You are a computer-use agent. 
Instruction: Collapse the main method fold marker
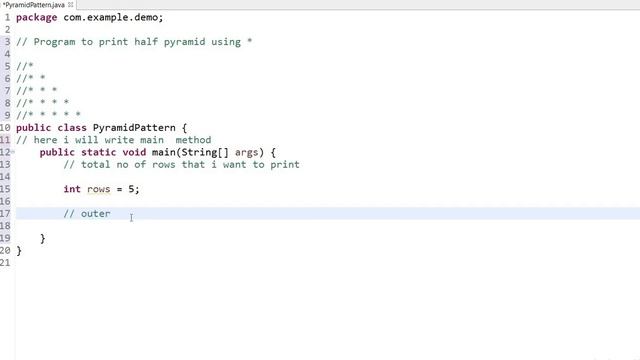click(x=13, y=152)
